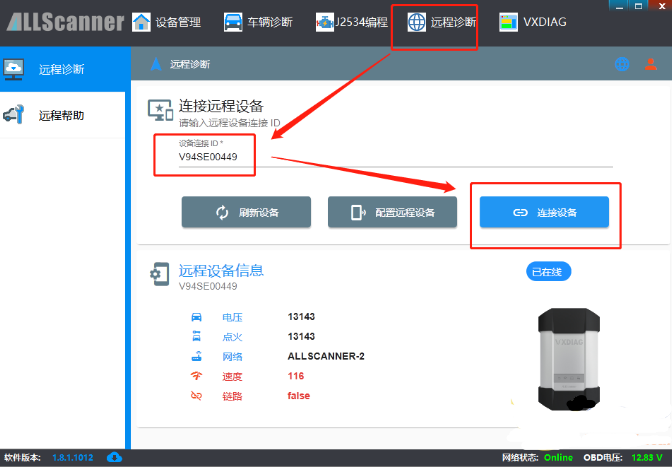Click software version 1.8.1.1012

click(x=72, y=458)
